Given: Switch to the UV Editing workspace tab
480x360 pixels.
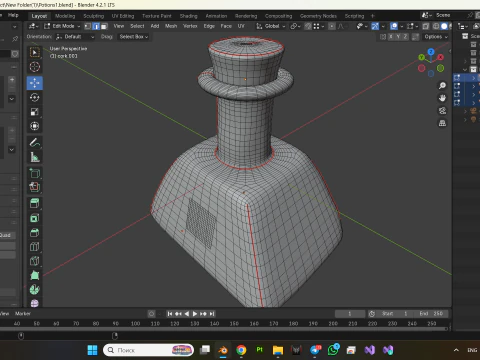Looking at the screenshot, I should pyautogui.click(x=123, y=16).
